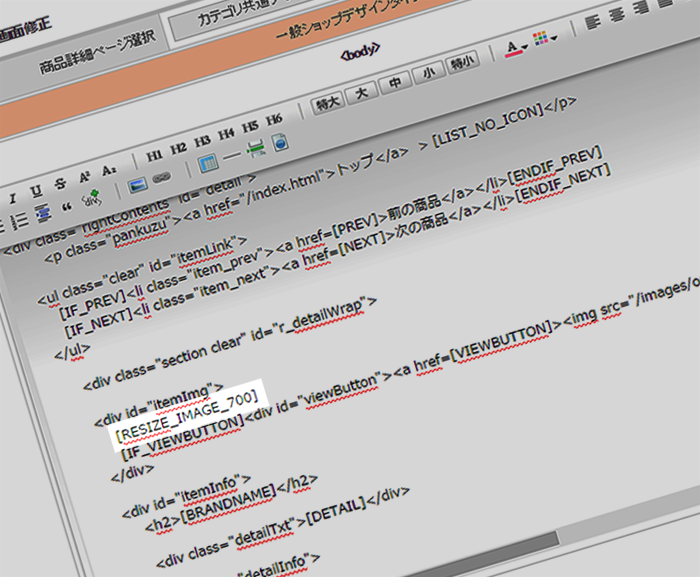The height and width of the screenshot is (577, 700).
Task: Open the font color dropdown arrow
Action: pyautogui.click(x=525, y=46)
